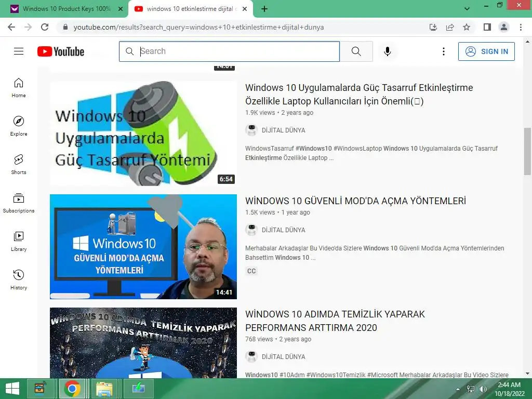The width and height of the screenshot is (532, 399).
Task: Click the Chrome taskbar icon
Action: [x=72, y=389]
